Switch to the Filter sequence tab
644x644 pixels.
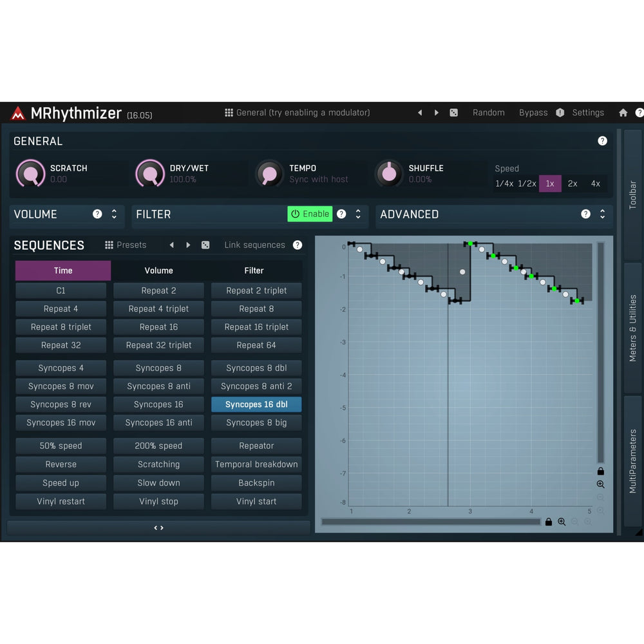tap(254, 270)
